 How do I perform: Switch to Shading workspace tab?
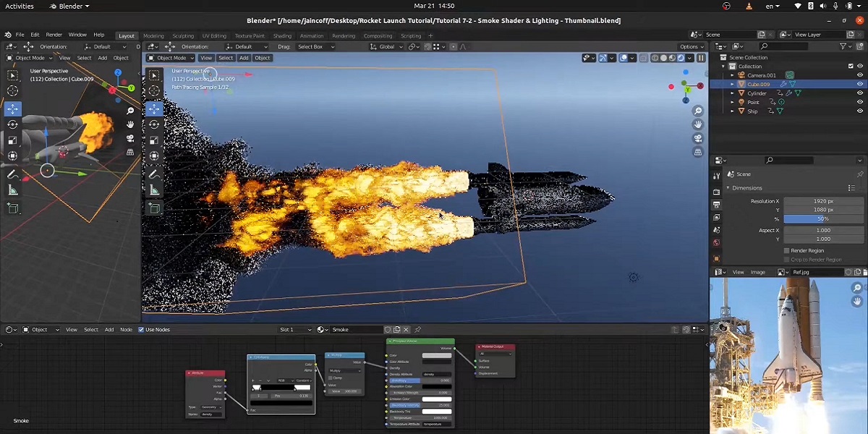coord(282,35)
